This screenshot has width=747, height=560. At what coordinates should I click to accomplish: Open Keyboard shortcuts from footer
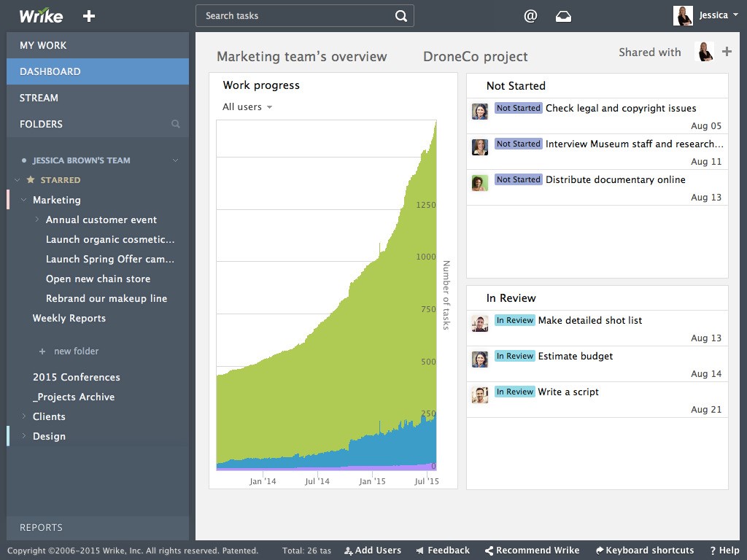pyautogui.click(x=645, y=551)
